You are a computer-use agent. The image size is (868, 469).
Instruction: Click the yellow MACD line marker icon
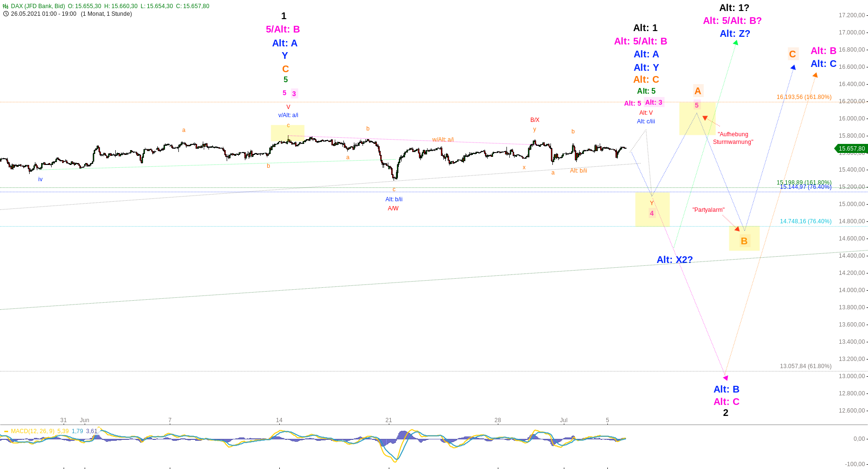point(6,431)
